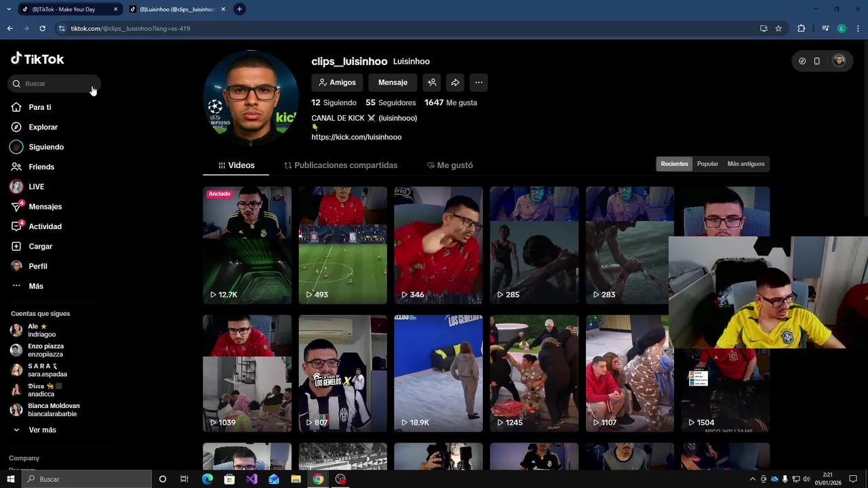This screenshot has height=488, width=868.
Task: Click the Windows taskbar Buscar box
Action: click(x=86, y=479)
